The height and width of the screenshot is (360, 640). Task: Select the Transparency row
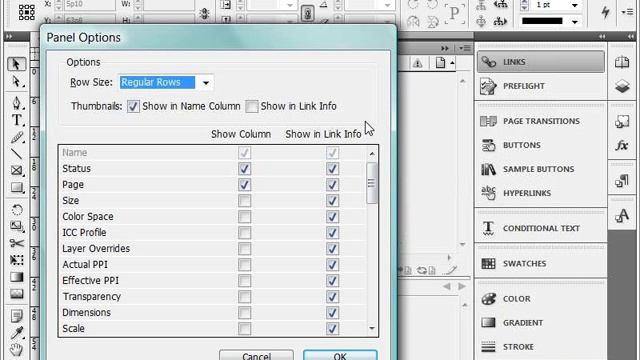212,297
